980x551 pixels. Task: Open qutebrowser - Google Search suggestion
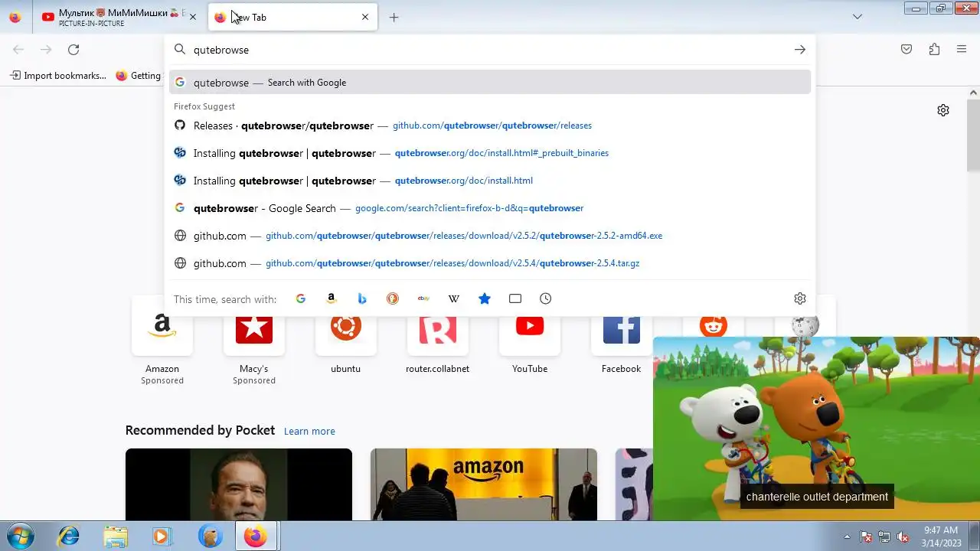click(490, 208)
